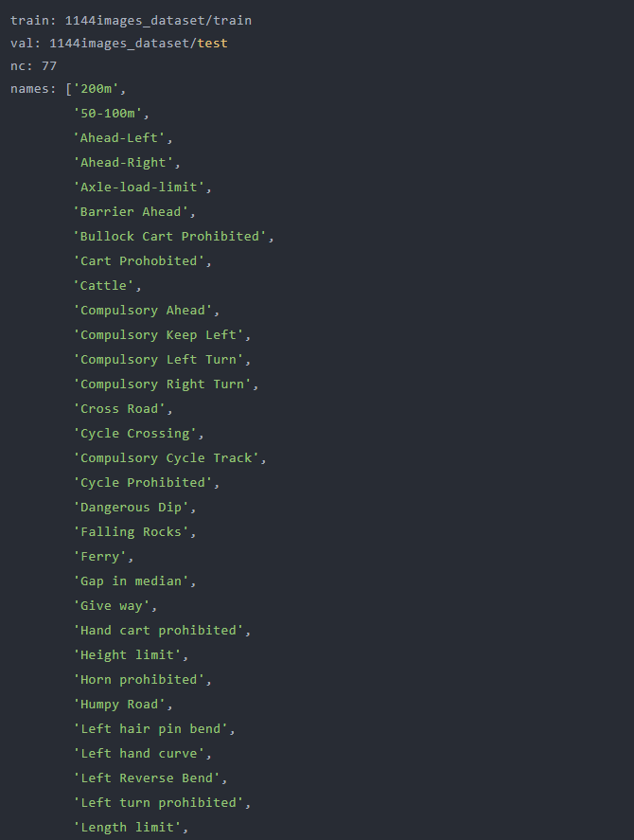Image resolution: width=634 pixels, height=840 pixels.
Task: Click the train dataset path text
Action: (x=158, y=20)
